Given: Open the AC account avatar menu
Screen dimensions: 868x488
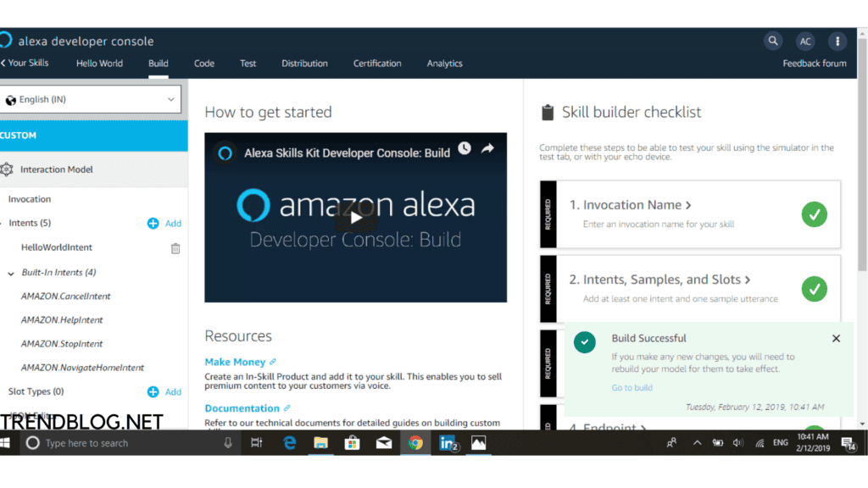Looking at the screenshot, I should point(805,41).
